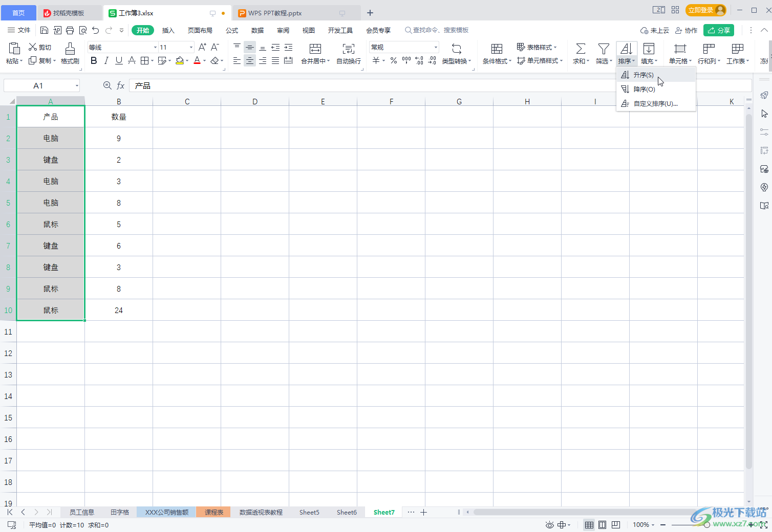Toggle auto wrap 自动换行
Image resolution: width=772 pixels, height=532 pixels.
pos(349,53)
